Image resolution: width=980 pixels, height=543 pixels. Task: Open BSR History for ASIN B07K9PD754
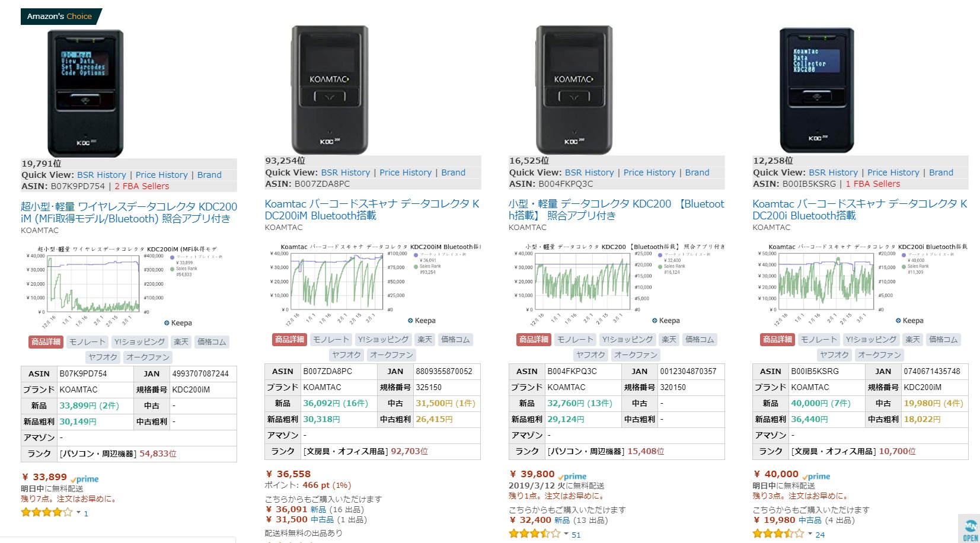point(101,175)
